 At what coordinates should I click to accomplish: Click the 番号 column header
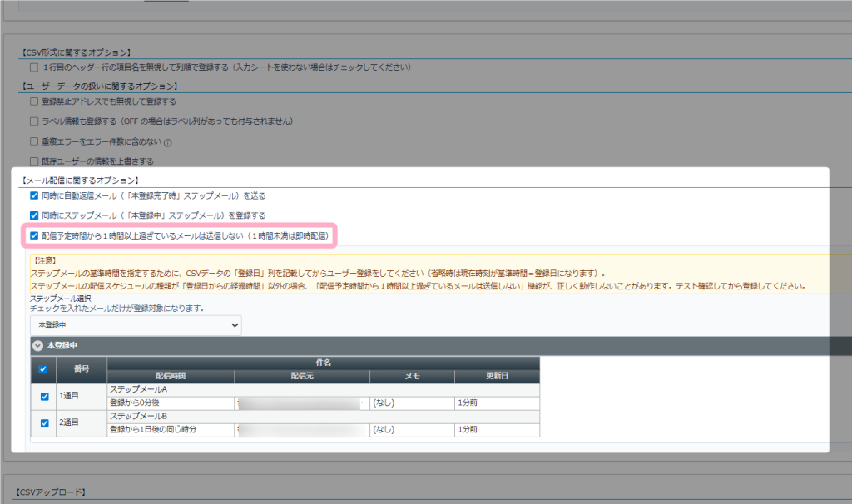[x=82, y=369]
